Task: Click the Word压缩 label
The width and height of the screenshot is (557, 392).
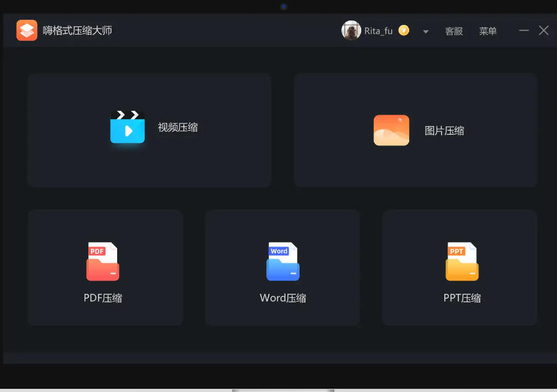Action: coord(283,298)
